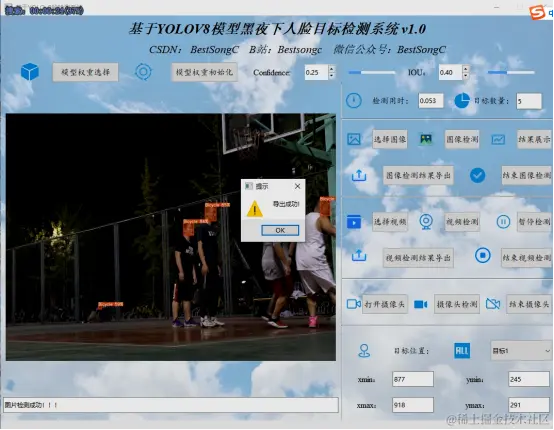Click the detection time field 0.053
554x430 pixels.
pyautogui.click(x=431, y=101)
